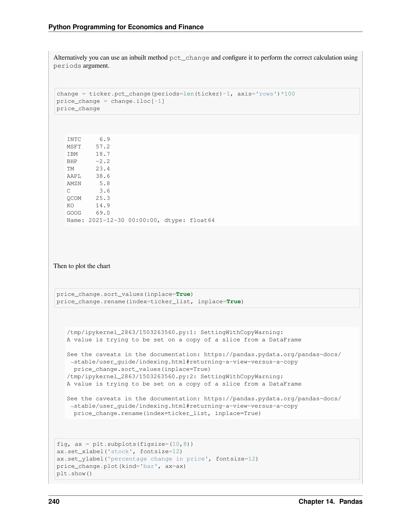Click the page number '240'
The width and height of the screenshot is (411, 532).
pos(54,501)
